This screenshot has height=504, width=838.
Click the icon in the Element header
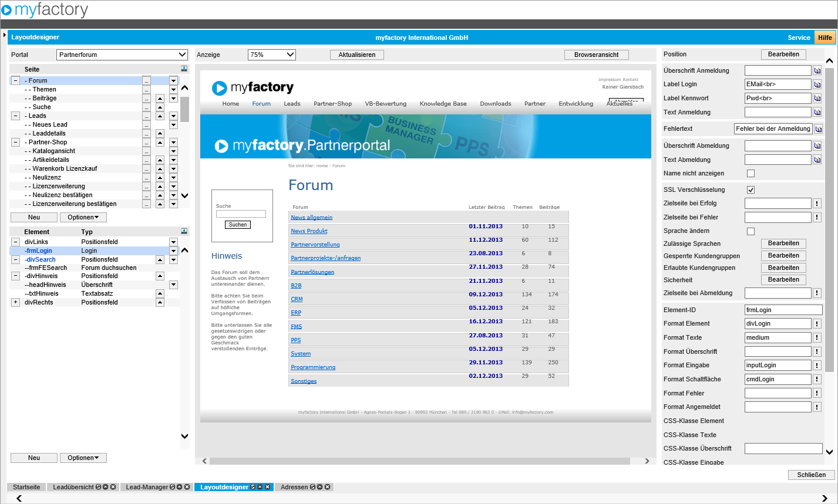[x=184, y=231]
